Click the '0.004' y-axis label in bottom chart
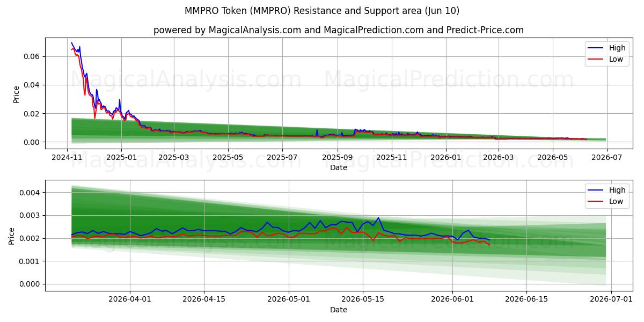Screen dimensions: 644x322 click(x=31, y=192)
